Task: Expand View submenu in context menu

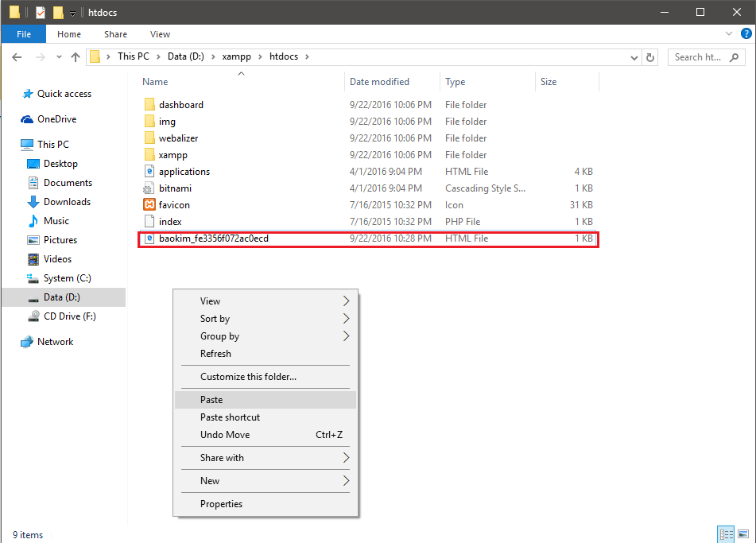Action: (266, 301)
